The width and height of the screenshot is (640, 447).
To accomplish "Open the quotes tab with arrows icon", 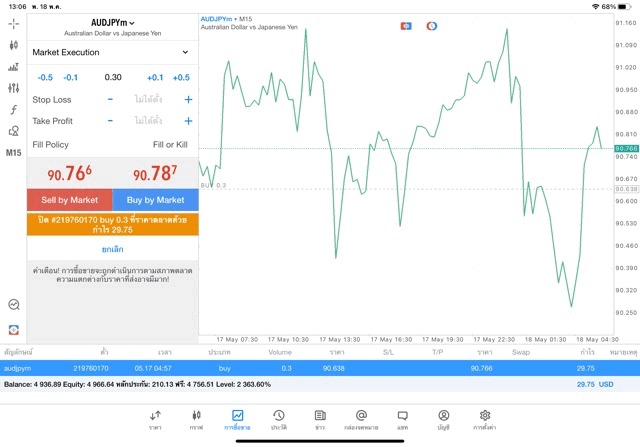I will tap(155, 420).
